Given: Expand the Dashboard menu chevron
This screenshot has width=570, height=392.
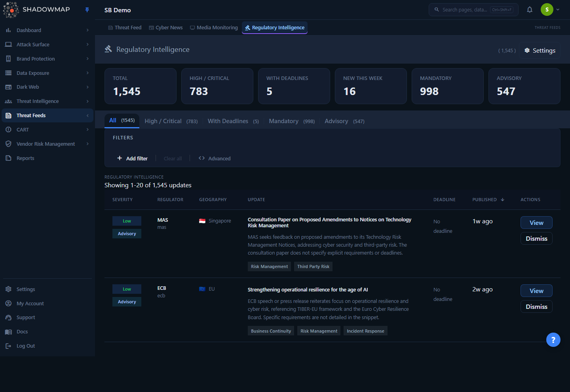Looking at the screenshot, I should coord(87,30).
